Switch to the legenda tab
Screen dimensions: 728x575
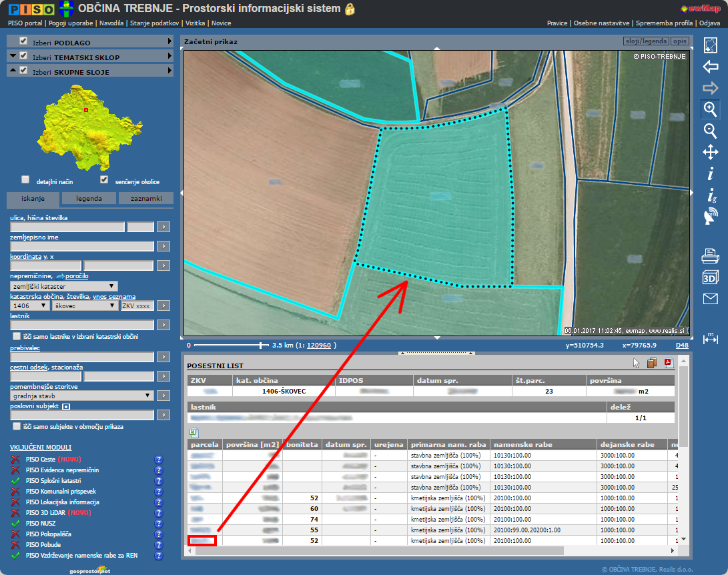pyautogui.click(x=89, y=198)
